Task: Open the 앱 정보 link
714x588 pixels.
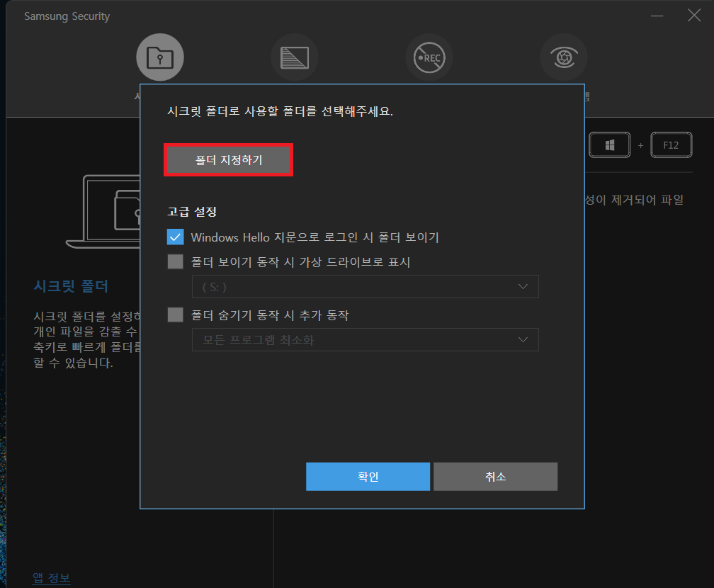Action: pos(52,578)
